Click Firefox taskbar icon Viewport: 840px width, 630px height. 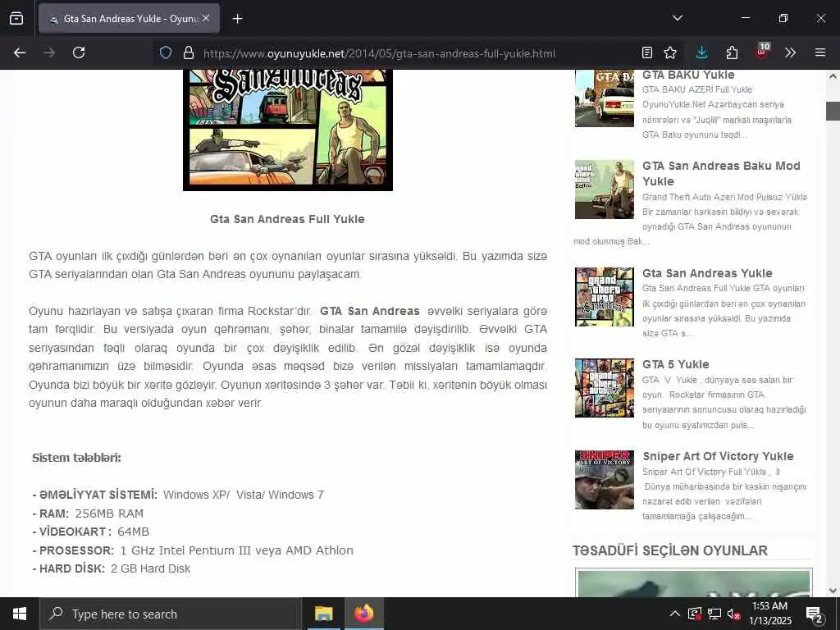(x=363, y=614)
